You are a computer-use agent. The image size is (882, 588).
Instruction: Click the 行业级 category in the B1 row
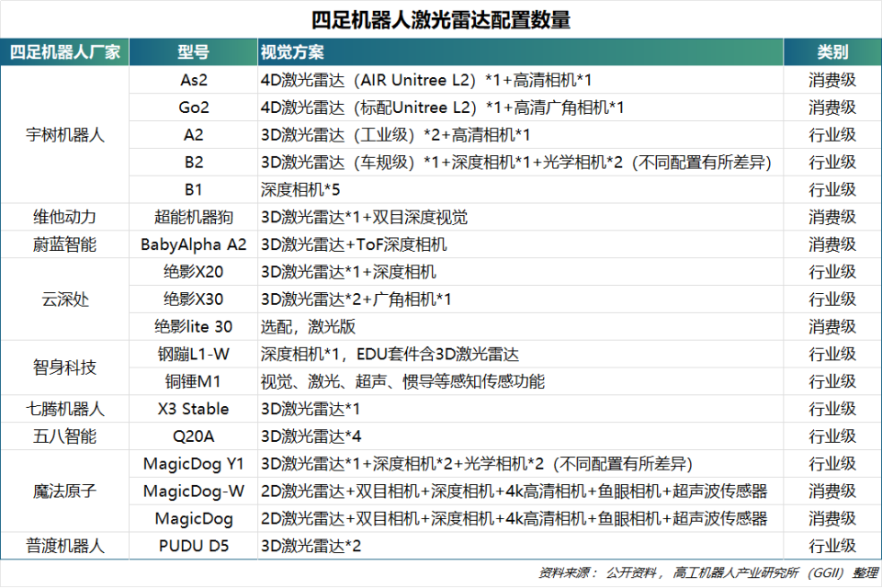coord(832,189)
